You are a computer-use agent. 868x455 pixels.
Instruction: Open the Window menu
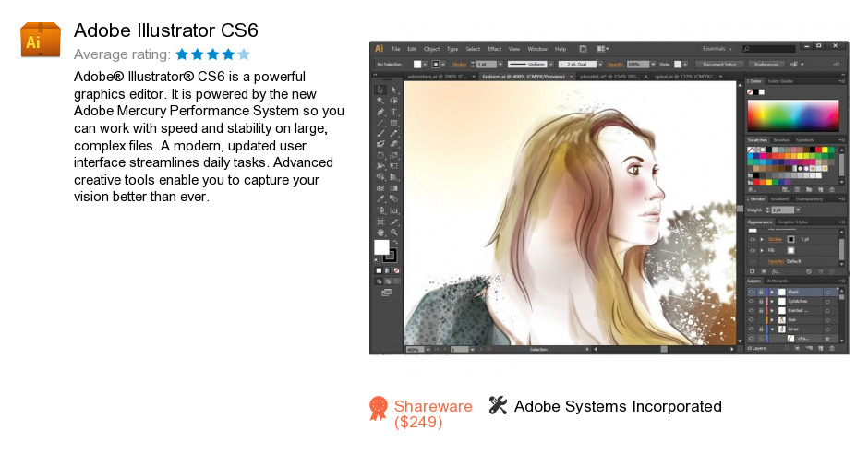pos(537,49)
